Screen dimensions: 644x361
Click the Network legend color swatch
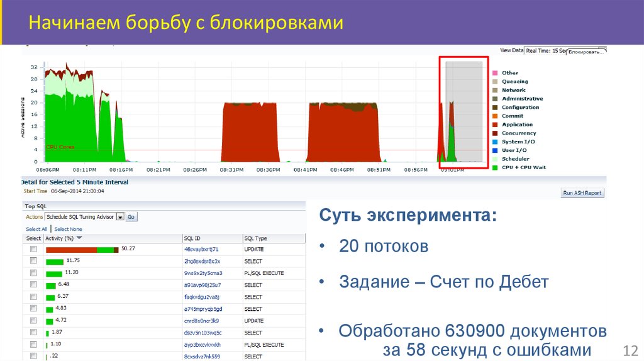[x=495, y=90]
